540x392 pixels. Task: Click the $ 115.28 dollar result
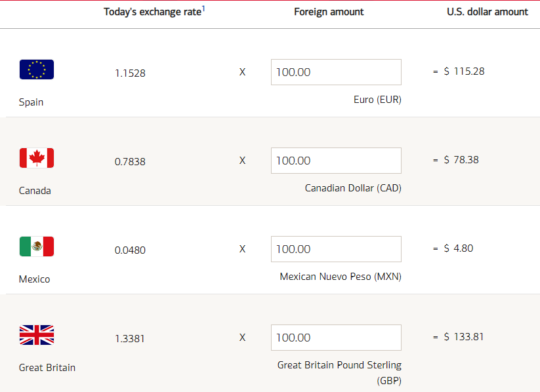click(x=465, y=71)
